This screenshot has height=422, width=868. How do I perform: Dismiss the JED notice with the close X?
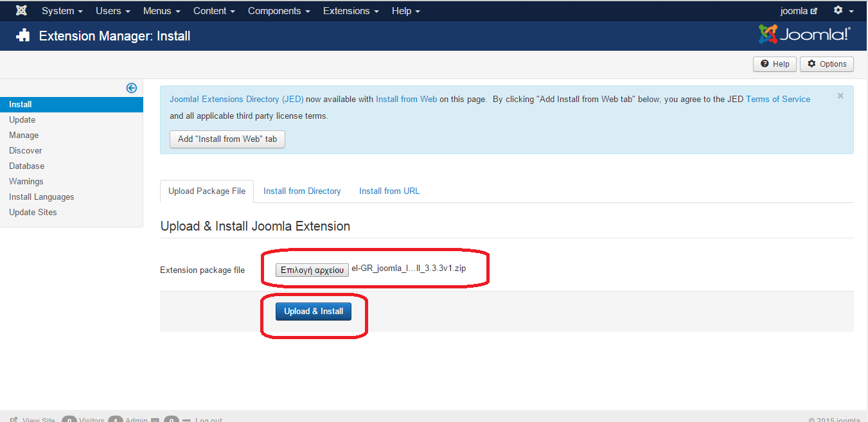coord(840,96)
